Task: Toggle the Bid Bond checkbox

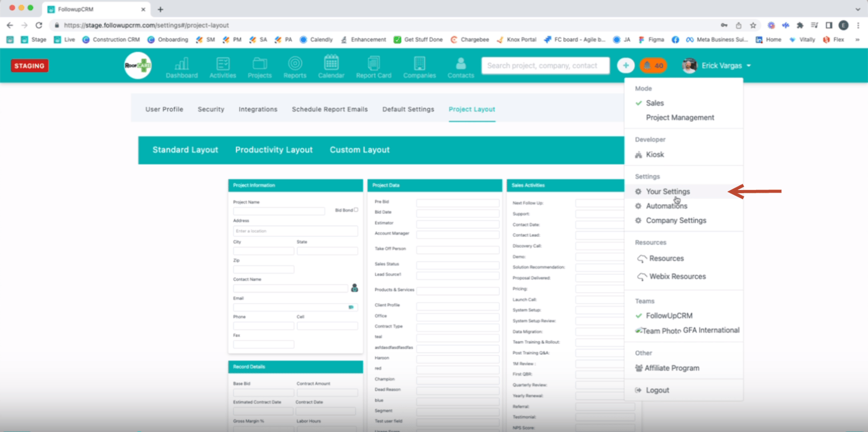Action: pos(356,210)
